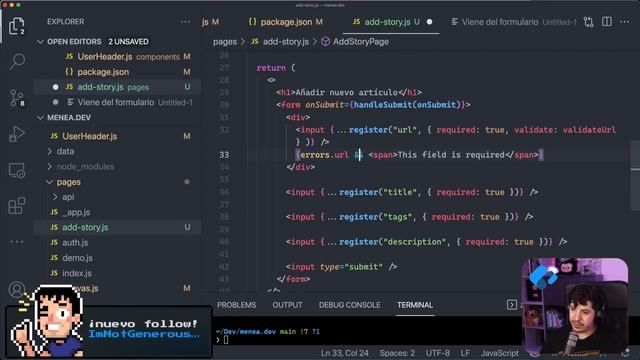Collapse the OPEN EDITORS section
The image size is (640, 360).
pyautogui.click(x=40, y=42)
